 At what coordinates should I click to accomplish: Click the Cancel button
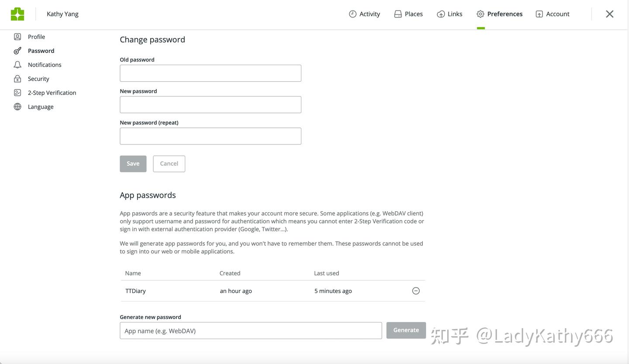(169, 164)
